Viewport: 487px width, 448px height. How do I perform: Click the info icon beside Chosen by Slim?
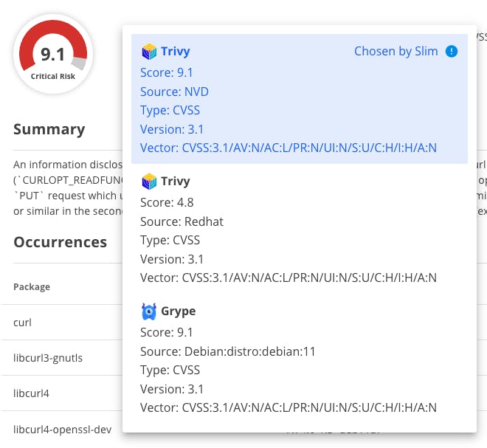(452, 51)
